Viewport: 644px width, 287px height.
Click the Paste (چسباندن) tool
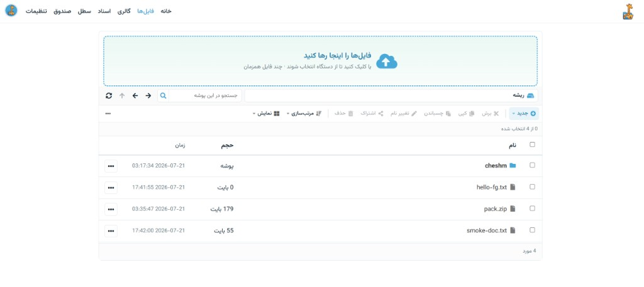pos(437,113)
